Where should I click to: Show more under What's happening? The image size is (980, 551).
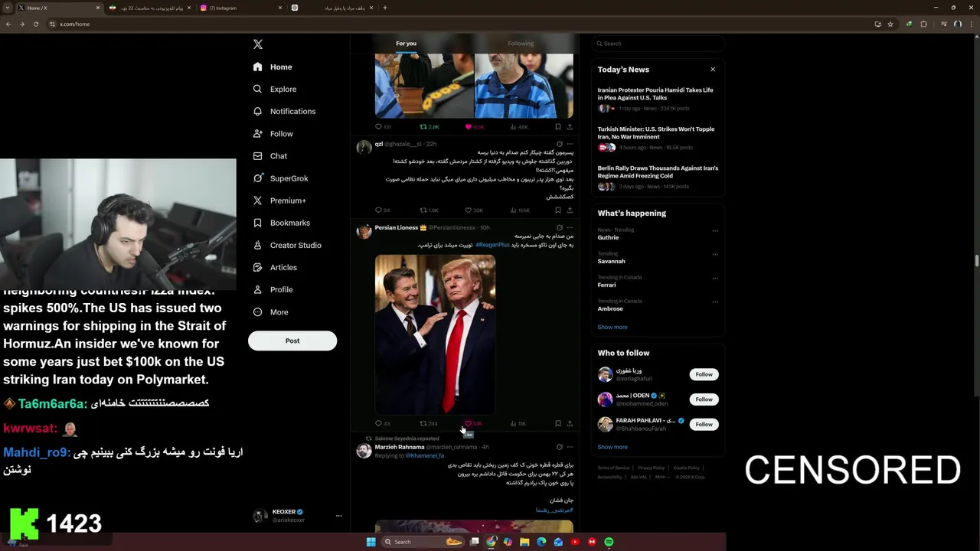click(x=612, y=327)
